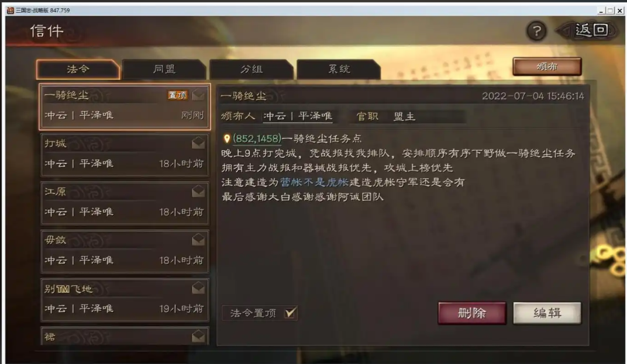Click the 编辑 edit button
This screenshot has height=364, width=627.
point(547,313)
